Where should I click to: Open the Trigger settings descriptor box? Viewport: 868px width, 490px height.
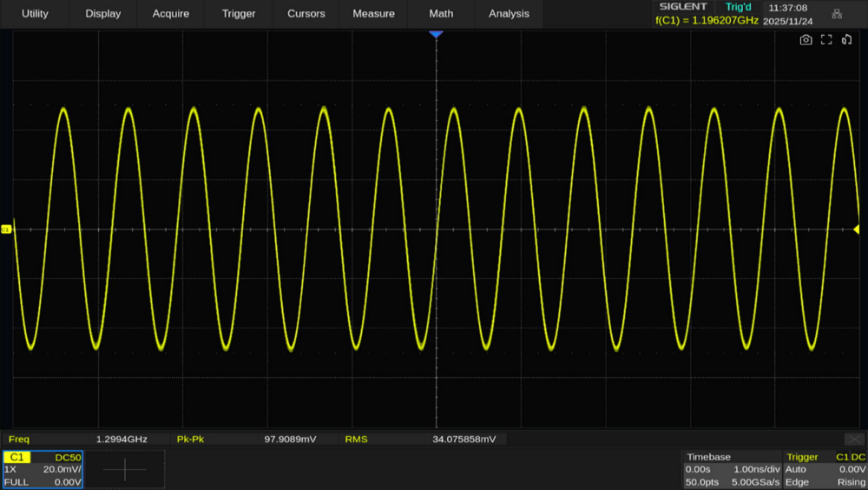pos(825,469)
